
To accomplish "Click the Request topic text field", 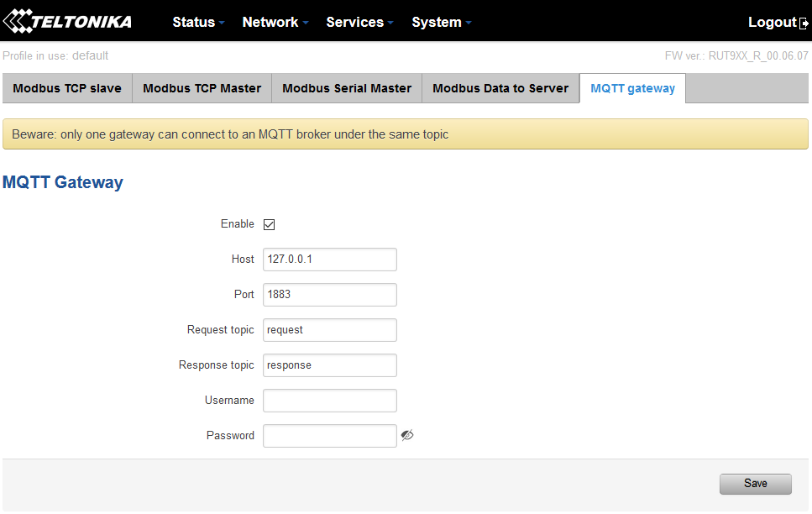I will pos(329,329).
